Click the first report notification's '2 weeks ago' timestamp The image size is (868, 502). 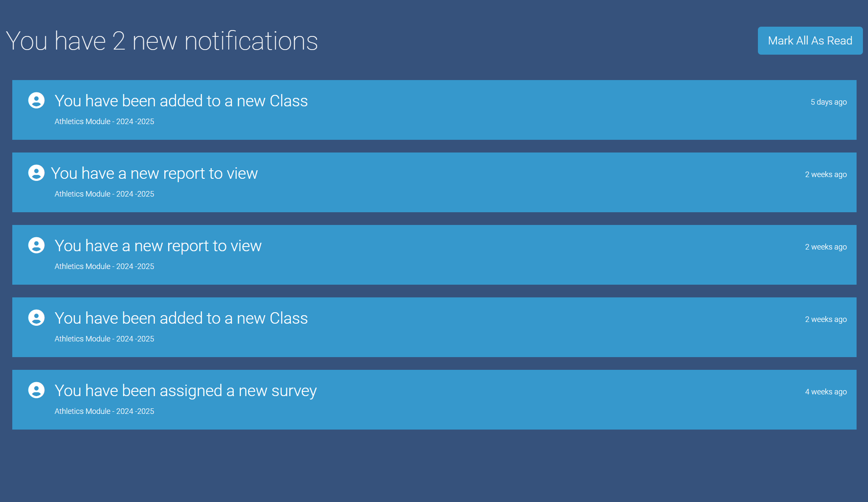click(x=826, y=175)
